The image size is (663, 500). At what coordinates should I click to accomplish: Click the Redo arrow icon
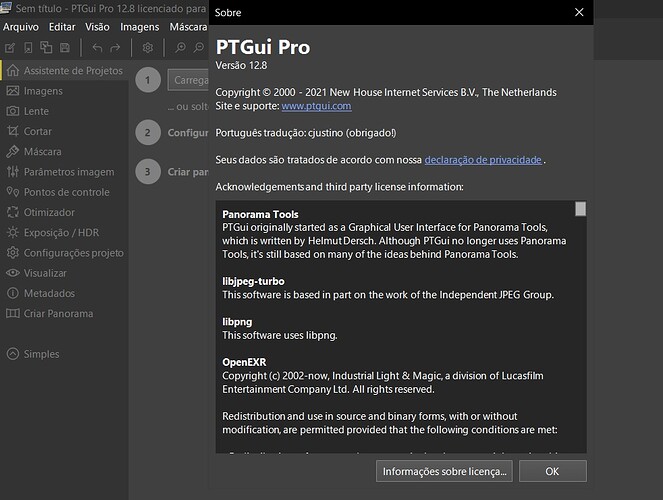(115, 48)
